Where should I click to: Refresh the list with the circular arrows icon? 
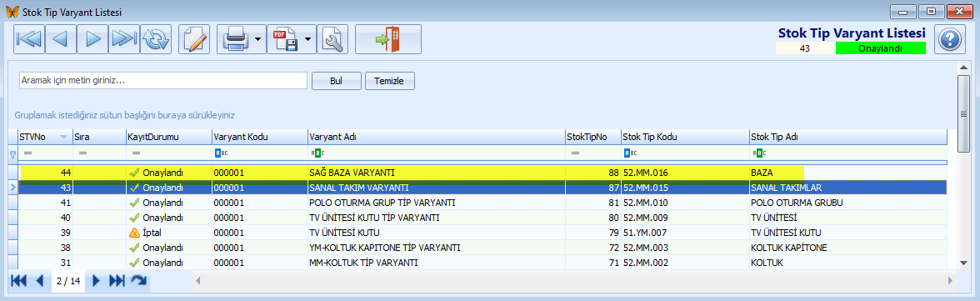[156, 39]
